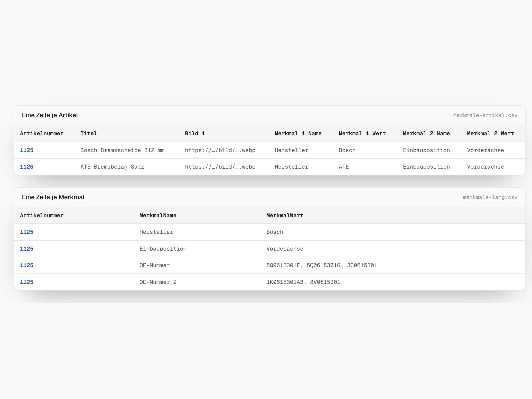Click 'Einbauposition' in the article 1126 row
This screenshot has width=532, height=399.
tap(426, 167)
